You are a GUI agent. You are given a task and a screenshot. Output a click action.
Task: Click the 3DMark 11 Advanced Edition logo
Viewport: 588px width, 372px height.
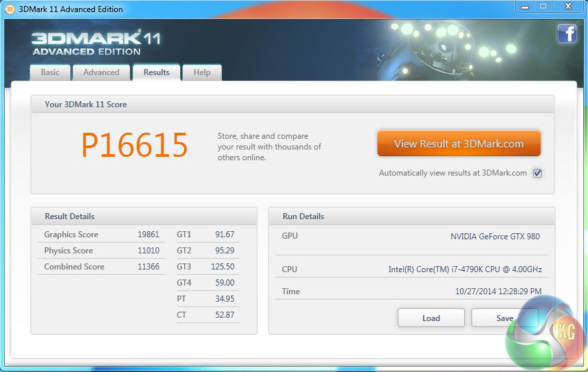click(x=96, y=42)
